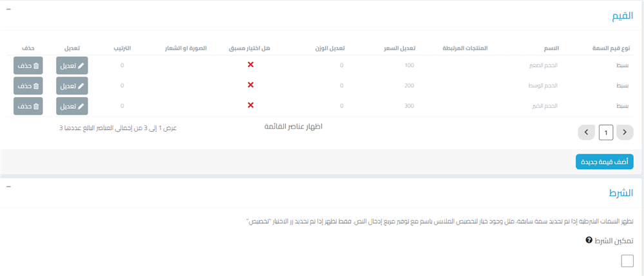Screen dimensions: 644x276
Task: Select page 1 in pagination
Action: tap(605, 133)
